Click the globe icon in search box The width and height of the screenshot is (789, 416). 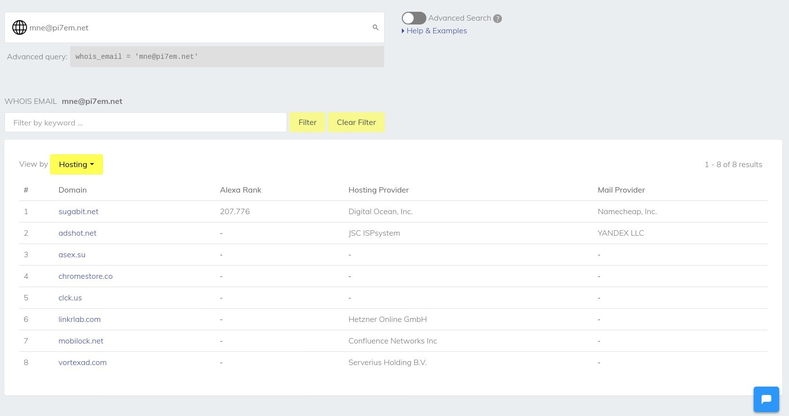(x=19, y=27)
